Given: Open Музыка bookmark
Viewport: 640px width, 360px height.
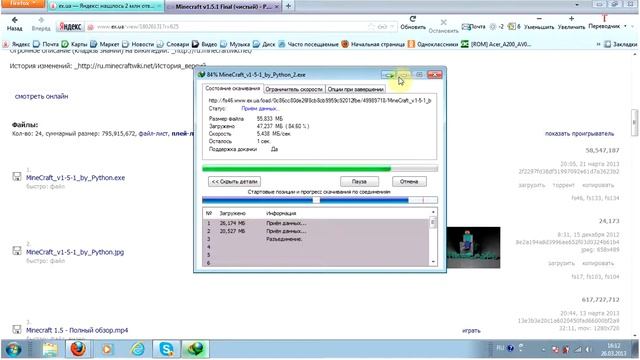Looking at the screenshot, I should click(x=235, y=44).
